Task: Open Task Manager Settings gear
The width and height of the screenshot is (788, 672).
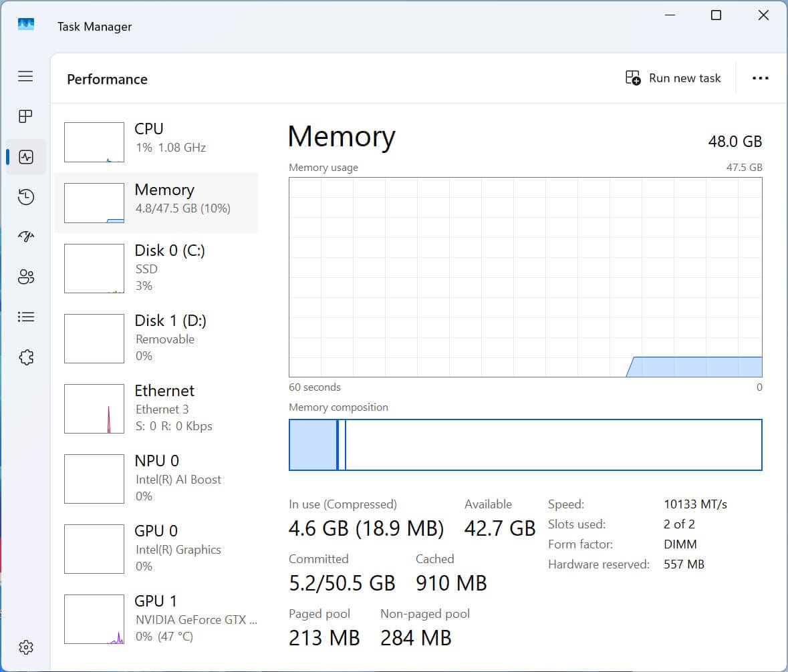Action: (x=25, y=647)
